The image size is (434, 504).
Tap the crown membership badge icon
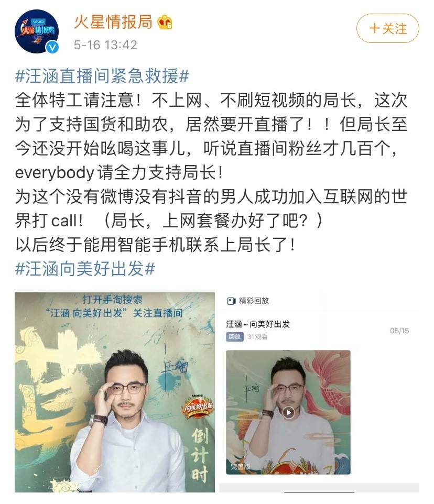coord(165,22)
